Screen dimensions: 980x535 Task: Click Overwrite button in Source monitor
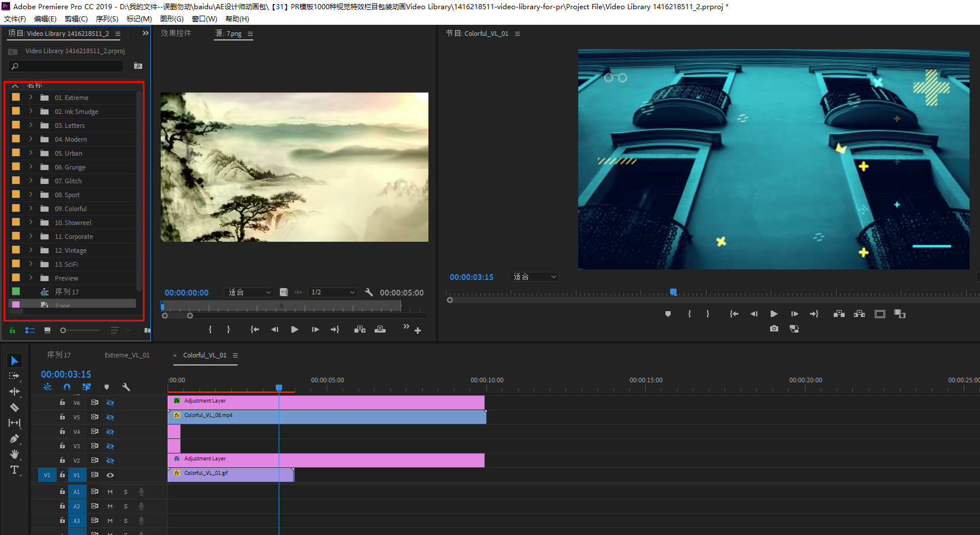pos(380,329)
